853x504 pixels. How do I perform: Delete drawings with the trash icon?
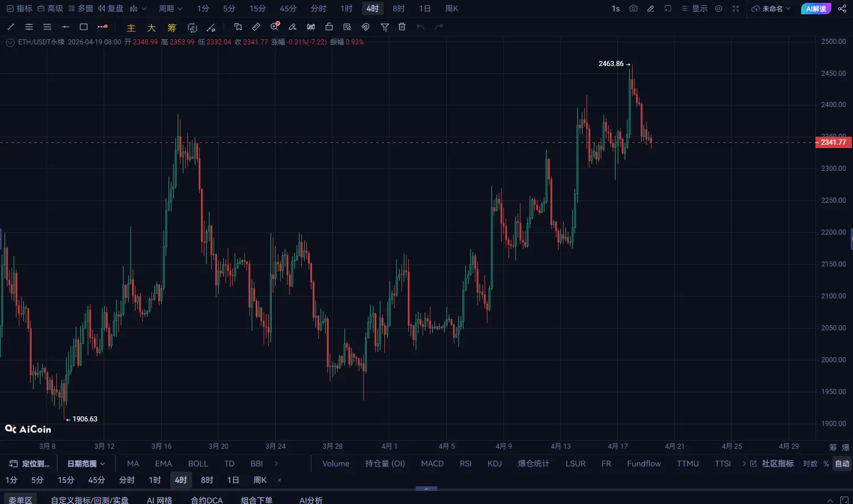click(402, 27)
